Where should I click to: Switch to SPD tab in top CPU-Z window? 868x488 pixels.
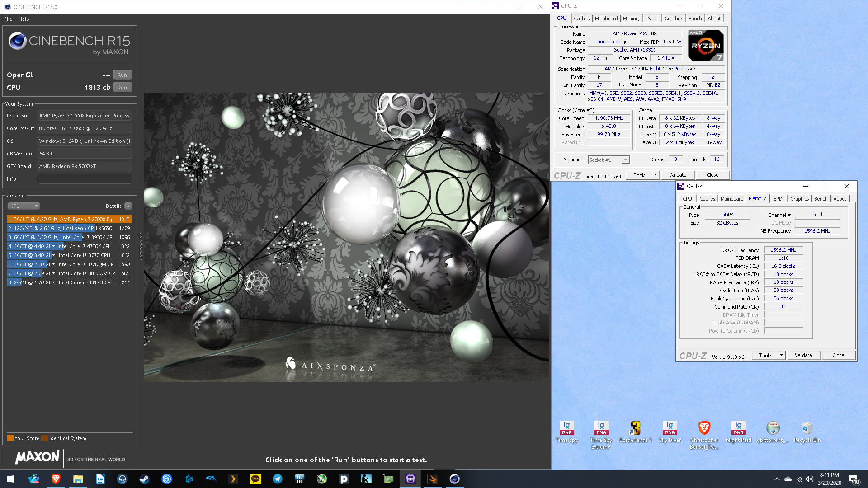[652, 19]
